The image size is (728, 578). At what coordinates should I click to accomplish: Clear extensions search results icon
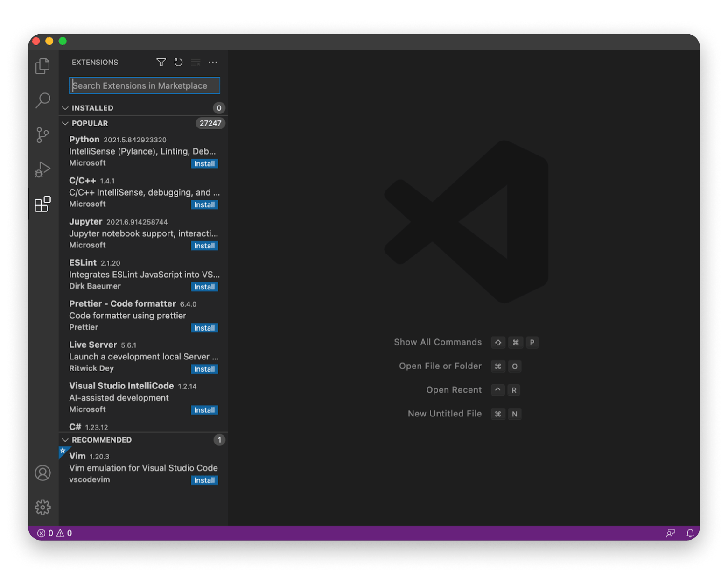click(x=196, y=63)
